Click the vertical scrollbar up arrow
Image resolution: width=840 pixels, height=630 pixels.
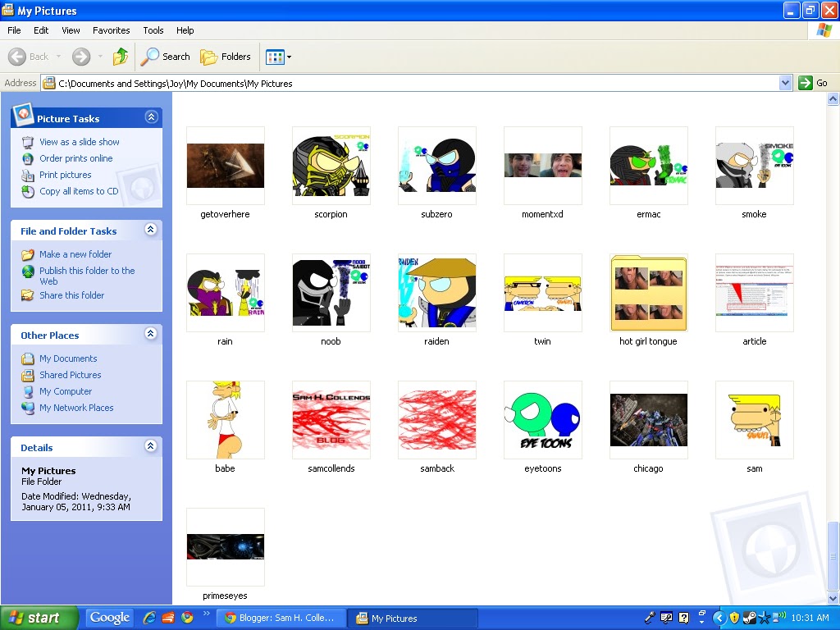[833, 98]
